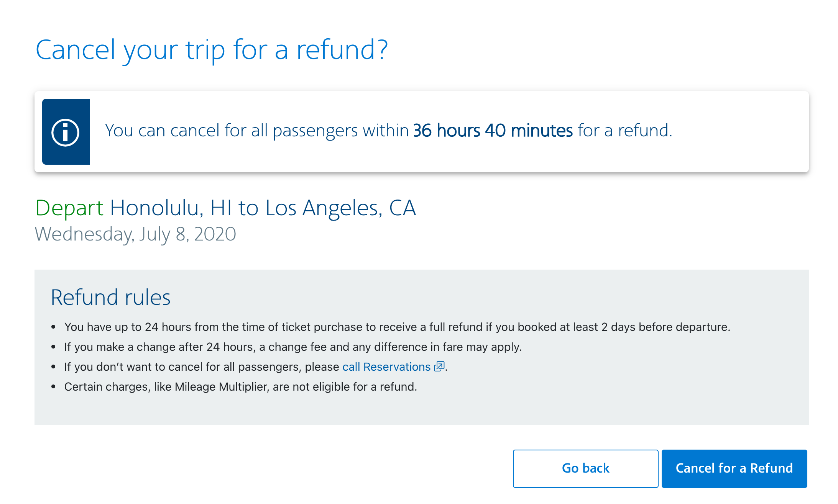Click 'You can cancel for all passengers' message
This screenshot has height=504, width=838.
tap(257, 131)
